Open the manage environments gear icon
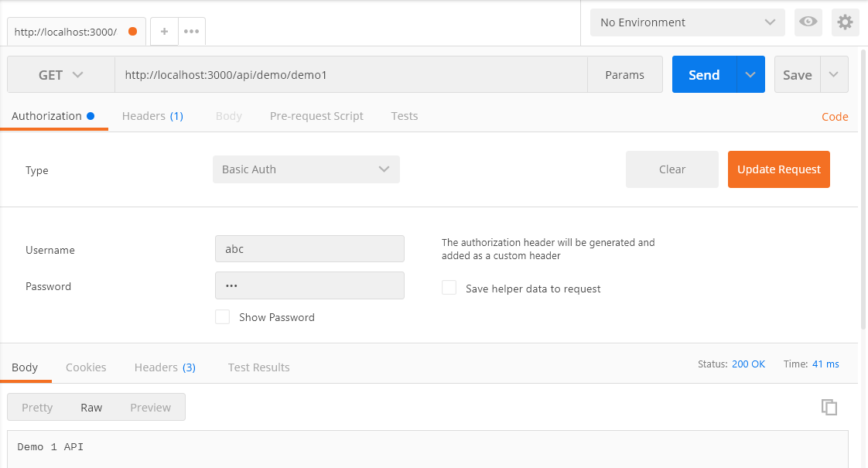 [845, 22]
